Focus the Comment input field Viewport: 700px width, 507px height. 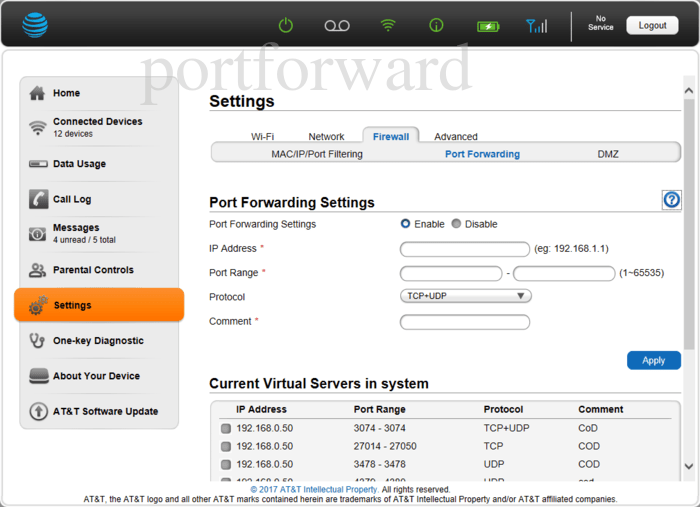465,322
